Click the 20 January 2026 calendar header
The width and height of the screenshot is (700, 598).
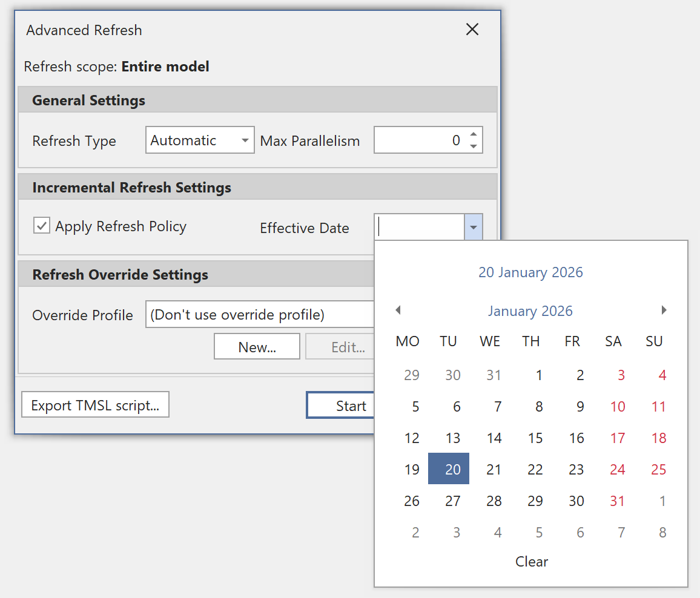point(530,272)
